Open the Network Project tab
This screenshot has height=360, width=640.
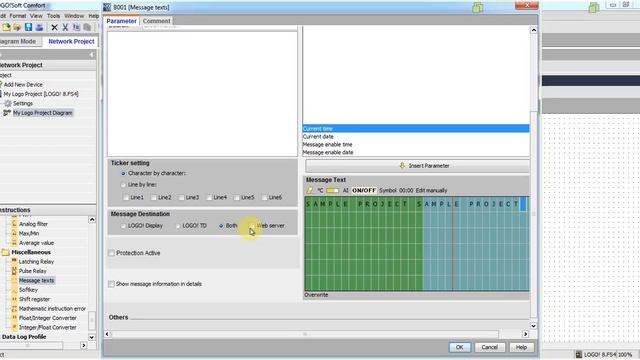click(x=71, y=41)
